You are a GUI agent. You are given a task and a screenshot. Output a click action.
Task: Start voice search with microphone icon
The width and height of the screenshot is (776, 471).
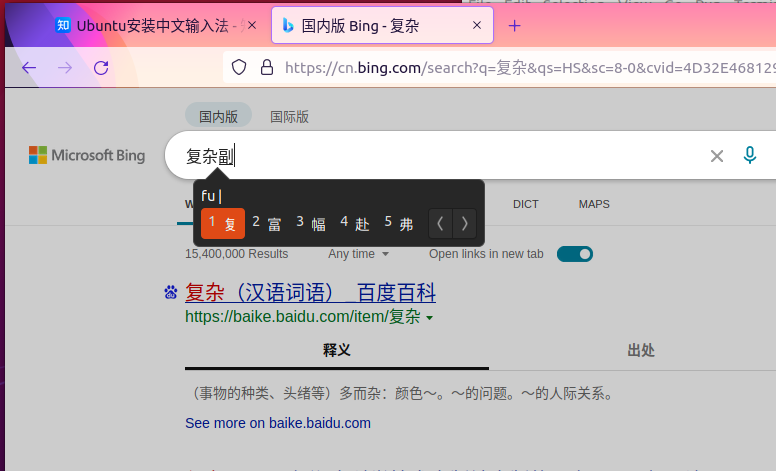pos(750,155)
